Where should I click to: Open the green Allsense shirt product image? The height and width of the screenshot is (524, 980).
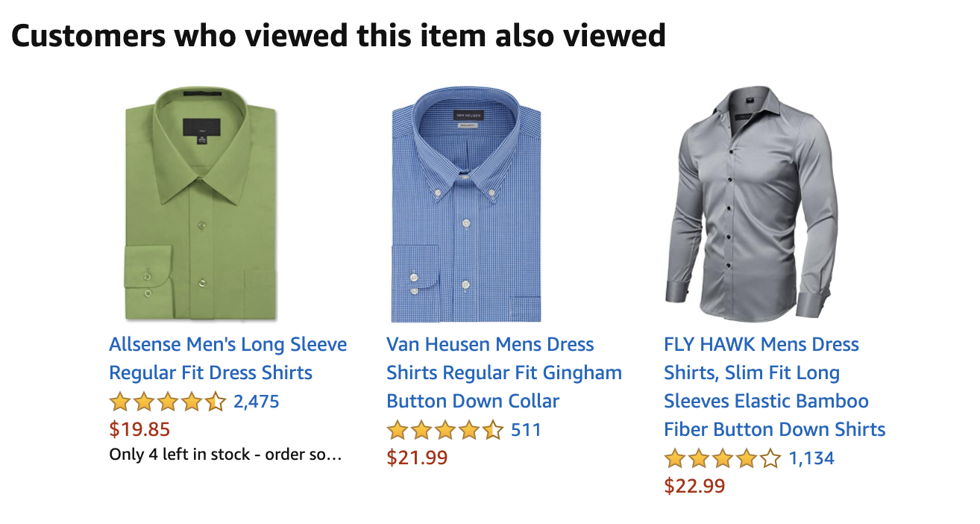200,203
